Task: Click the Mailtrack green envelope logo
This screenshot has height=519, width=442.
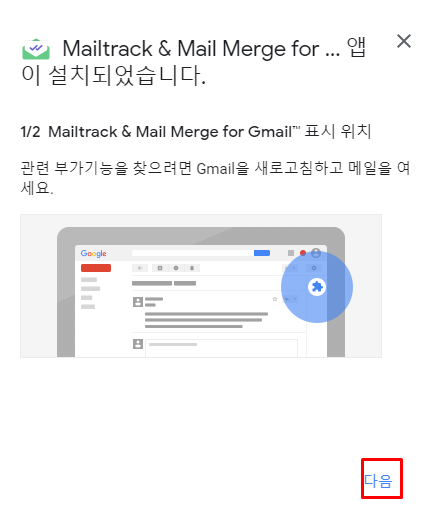Action: pos(36,49)
